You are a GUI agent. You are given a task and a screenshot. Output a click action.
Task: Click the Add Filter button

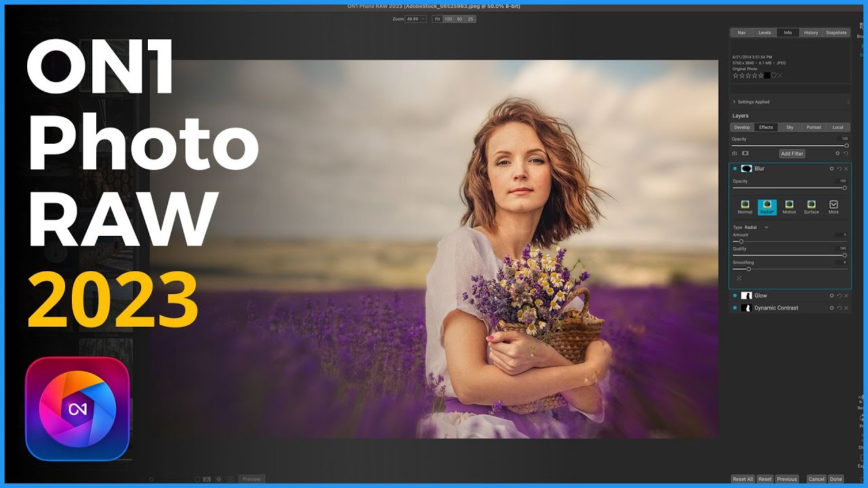(792, 154)
